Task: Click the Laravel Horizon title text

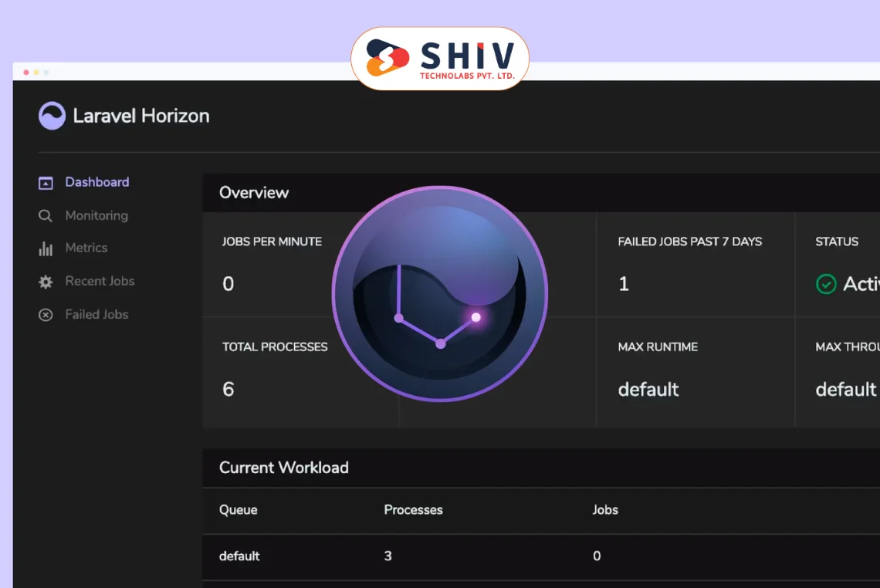Action: coord(141,116)
